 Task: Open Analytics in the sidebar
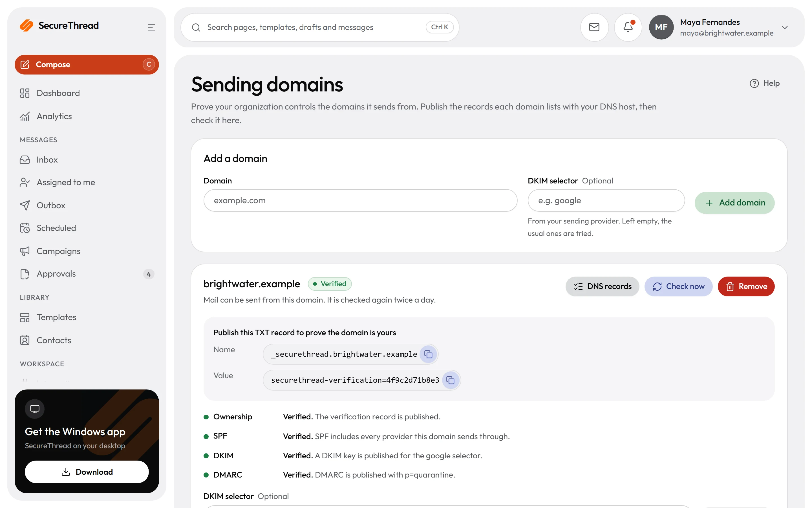point(87,116)
